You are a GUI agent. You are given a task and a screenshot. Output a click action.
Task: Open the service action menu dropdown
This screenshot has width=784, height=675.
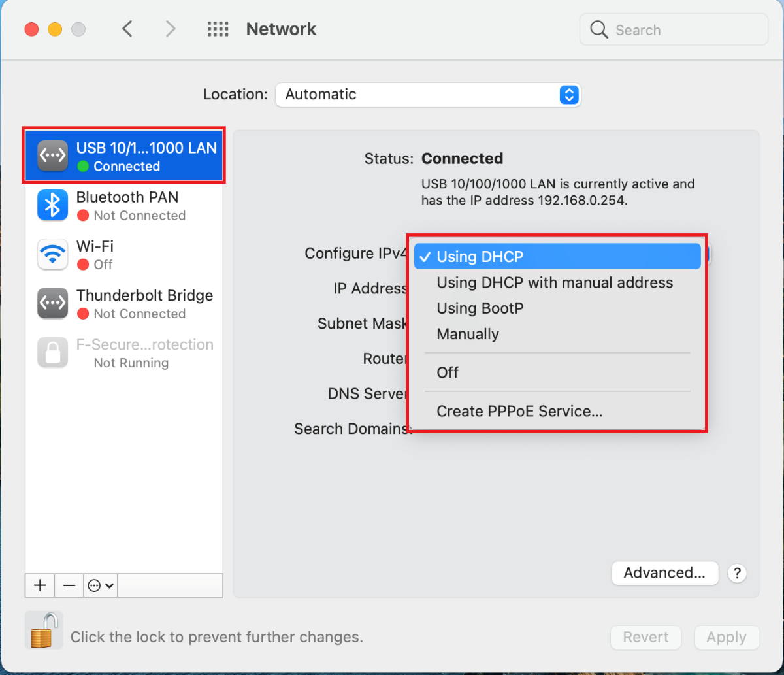(101, 585)
